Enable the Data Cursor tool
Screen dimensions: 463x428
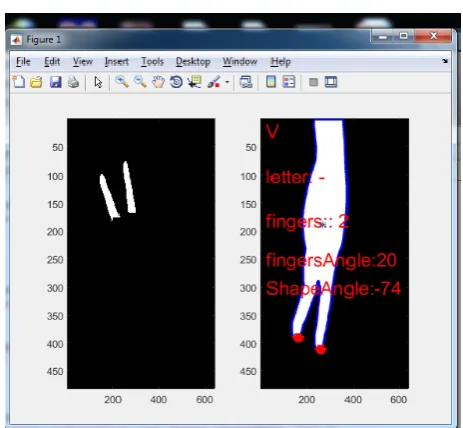[194, 82]
